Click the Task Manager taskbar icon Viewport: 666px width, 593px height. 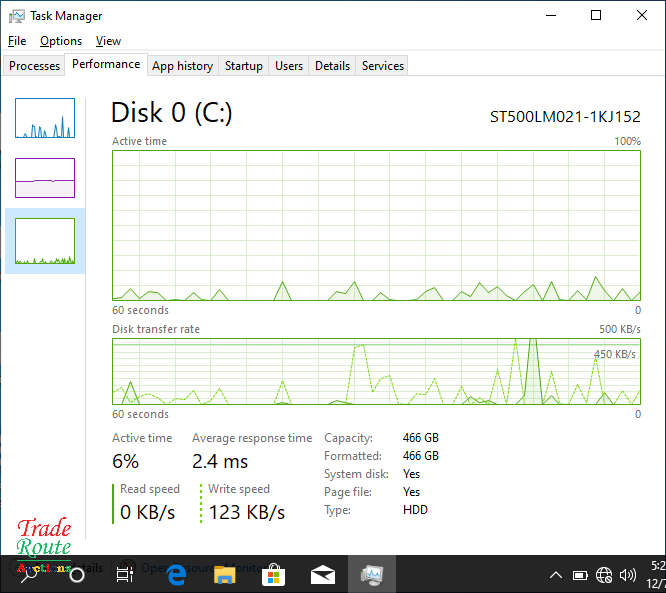pos(372,575)
